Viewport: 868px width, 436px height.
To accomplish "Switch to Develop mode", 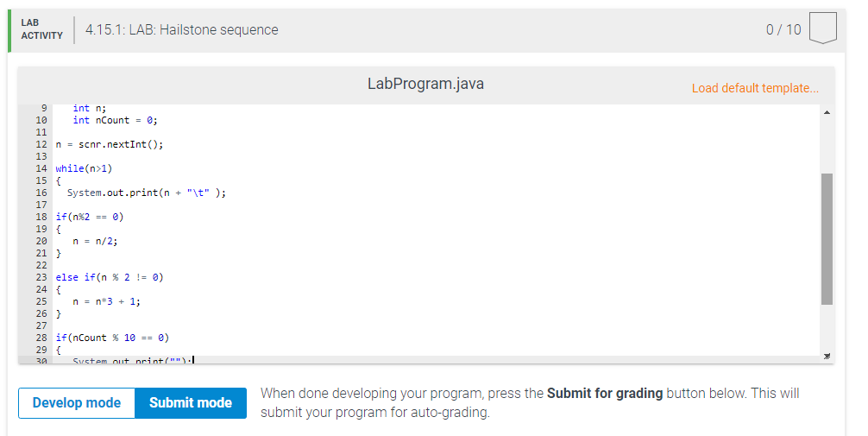I will tap(77, 402).
